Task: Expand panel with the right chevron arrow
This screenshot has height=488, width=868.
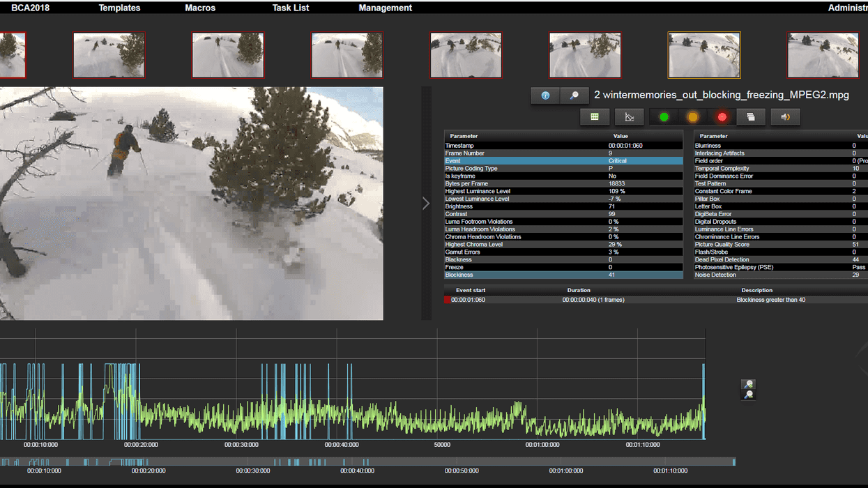Action: [426, 204]
